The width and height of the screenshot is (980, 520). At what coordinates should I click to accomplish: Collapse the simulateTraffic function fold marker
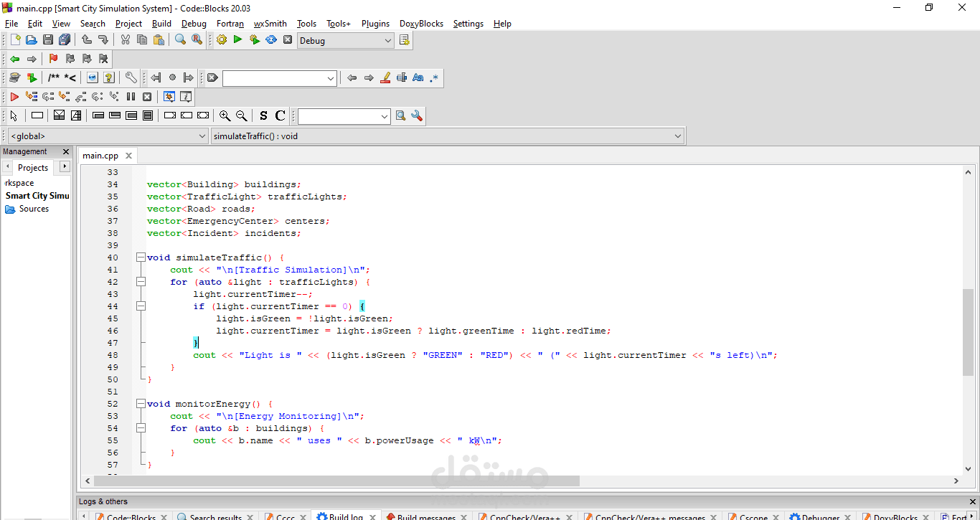click(141, 257)
